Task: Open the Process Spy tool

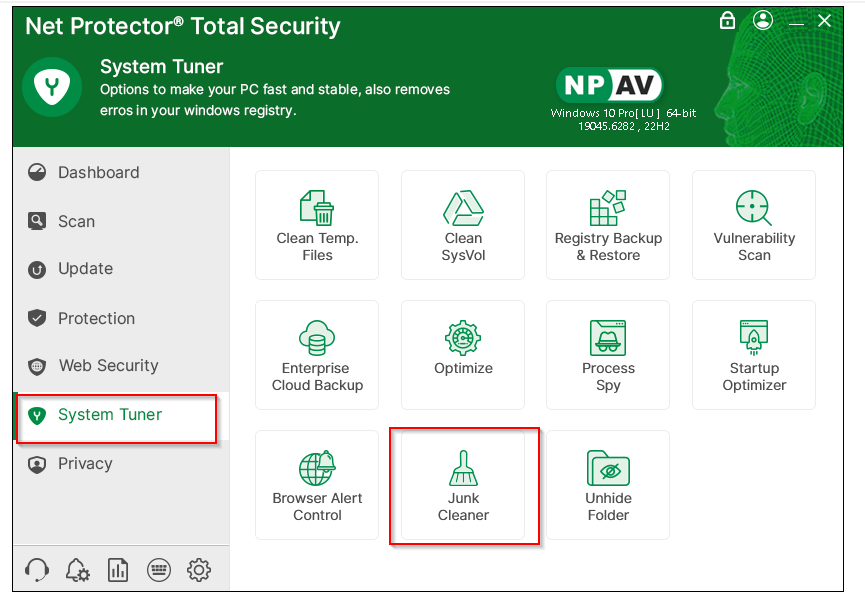Action: 608,355
